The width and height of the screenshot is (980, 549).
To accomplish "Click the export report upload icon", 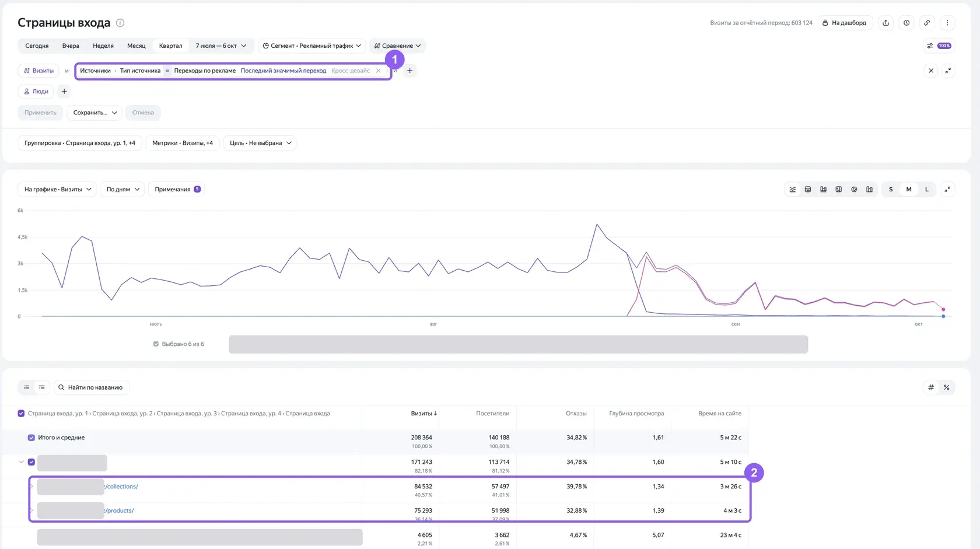I will click(885, 23).
